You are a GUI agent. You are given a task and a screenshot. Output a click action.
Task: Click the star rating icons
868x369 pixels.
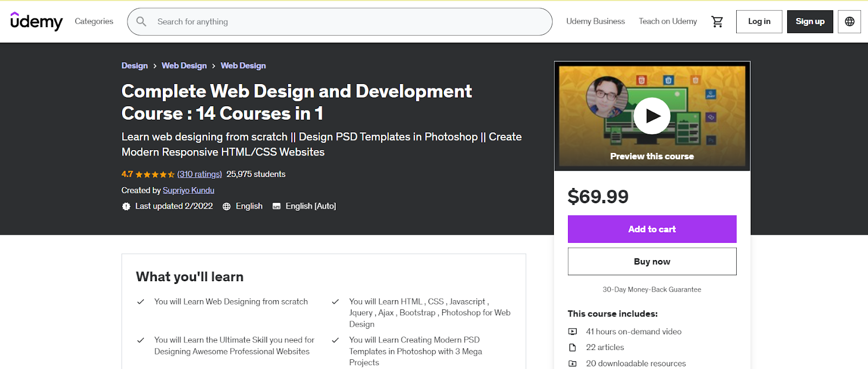pyautogui.click(x=155, y=174)
